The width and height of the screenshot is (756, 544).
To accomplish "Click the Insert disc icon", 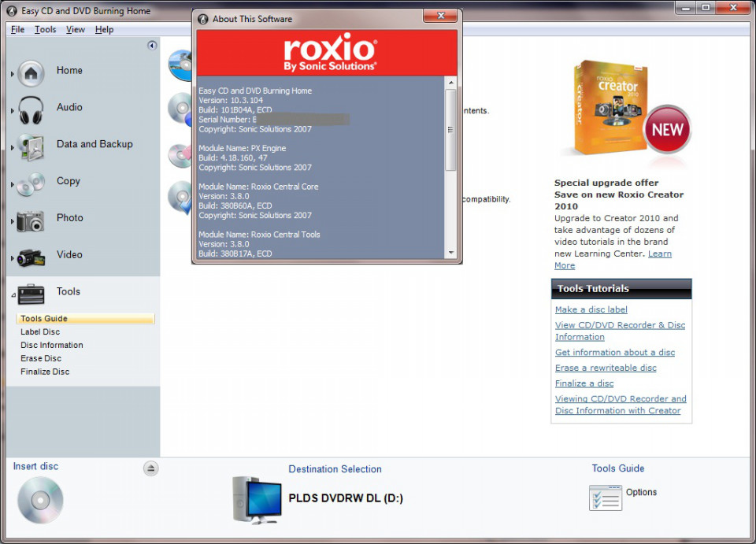I will pyautogui.click(x=40, y=500).
